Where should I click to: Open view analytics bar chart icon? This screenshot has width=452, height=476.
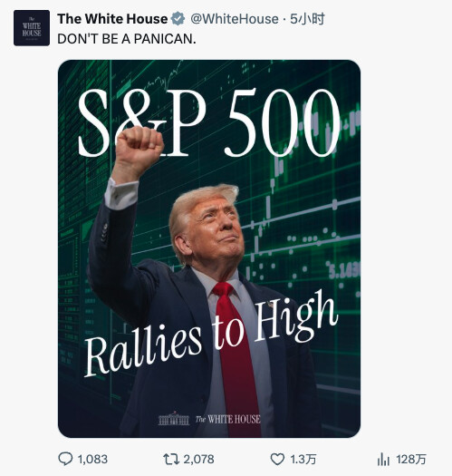tap(383, 459)
